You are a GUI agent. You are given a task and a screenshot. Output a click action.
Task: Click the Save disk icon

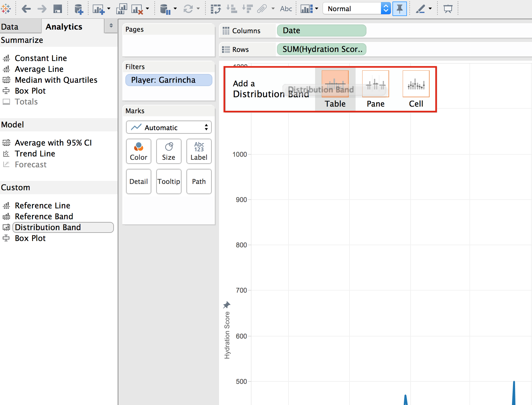tap(57, 9)
